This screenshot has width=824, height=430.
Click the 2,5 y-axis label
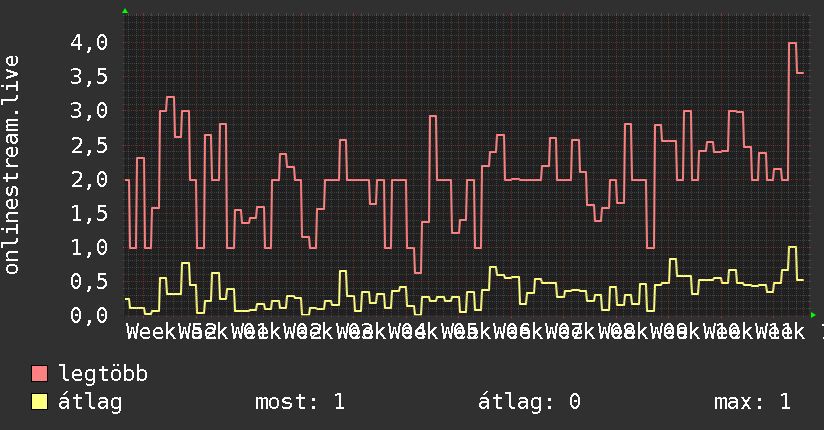[x=89, y=146]
